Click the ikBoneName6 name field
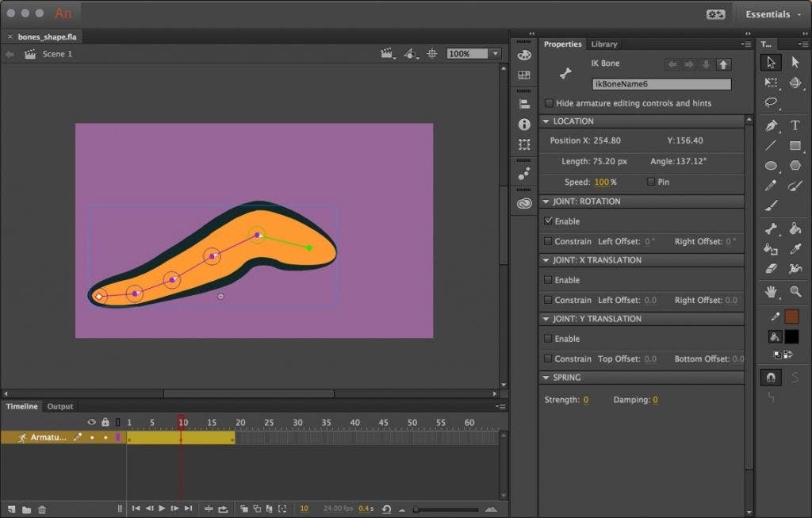The image size is (812, 518). (661, 83)
